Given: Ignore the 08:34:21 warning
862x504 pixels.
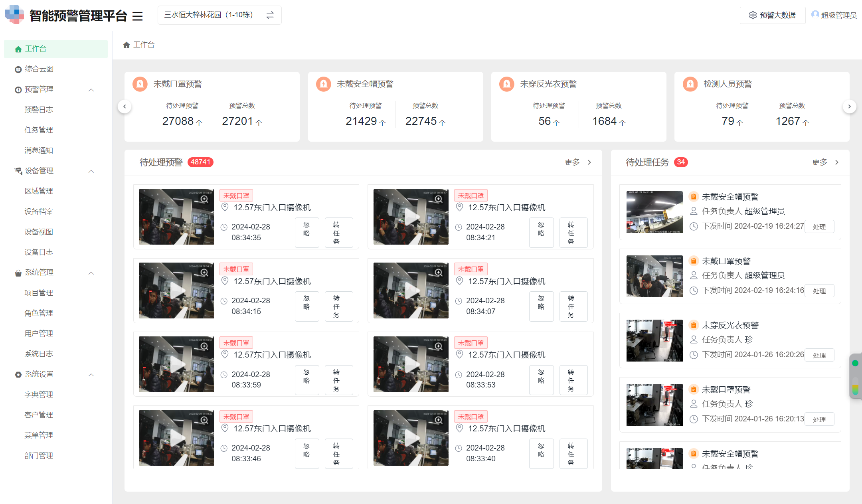Looking at the screenshot, I should (x=541, y=233).
